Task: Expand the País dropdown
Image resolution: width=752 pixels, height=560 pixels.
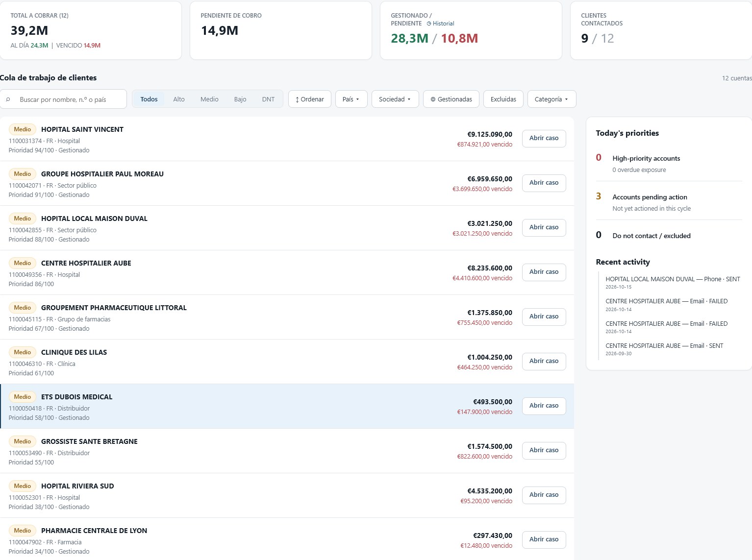Action: pyautogui.click(x=351, y=99)
